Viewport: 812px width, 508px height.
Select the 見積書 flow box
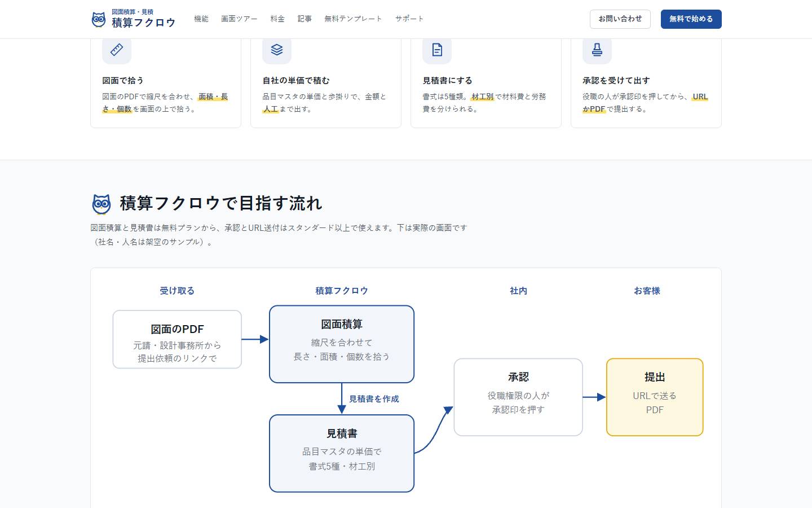point(342,453)
